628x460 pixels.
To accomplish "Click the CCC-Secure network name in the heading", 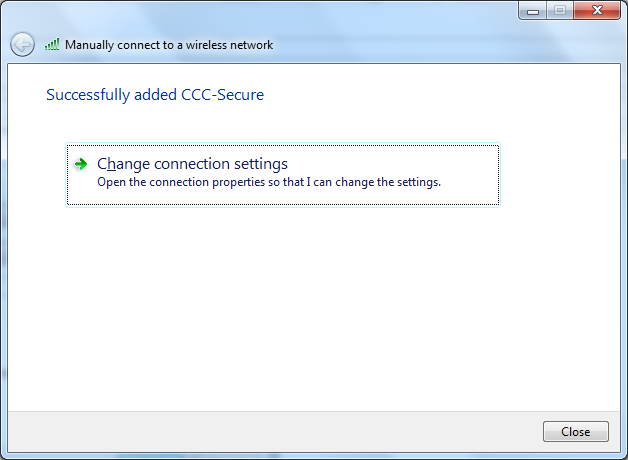I will [x=222, y=95].
